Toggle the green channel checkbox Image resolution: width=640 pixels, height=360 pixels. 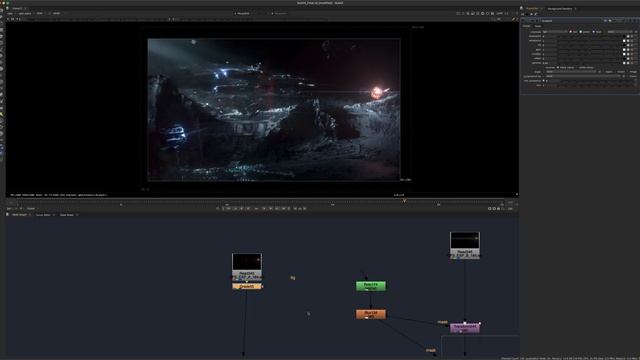point(580,32)
